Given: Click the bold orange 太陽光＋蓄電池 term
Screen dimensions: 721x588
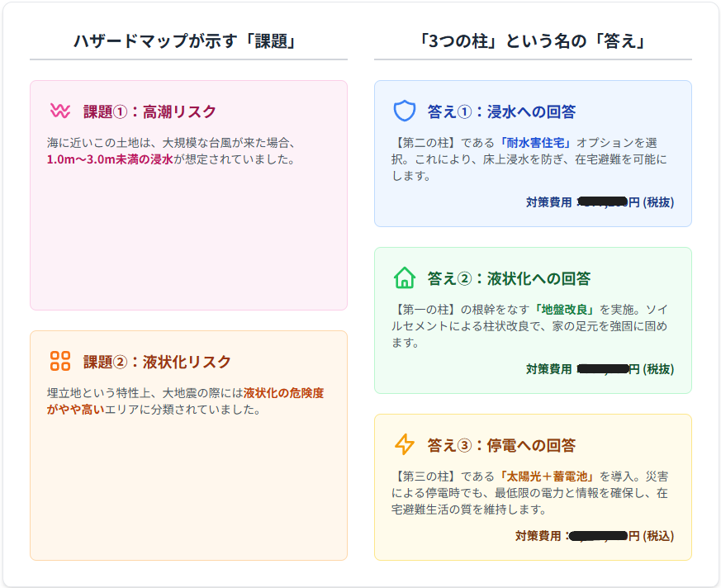Looking at the screenshot, I should click(x=547, y=477).
